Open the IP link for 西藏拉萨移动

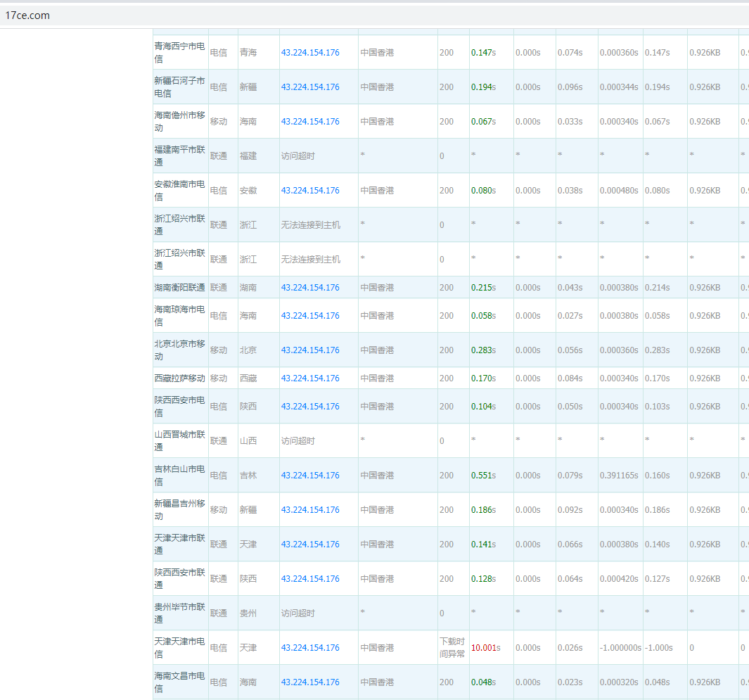click(x=310, y=378)
